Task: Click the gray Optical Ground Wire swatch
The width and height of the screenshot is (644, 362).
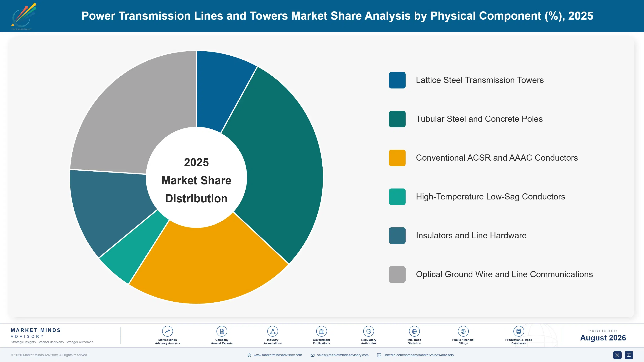Action: 397,274
